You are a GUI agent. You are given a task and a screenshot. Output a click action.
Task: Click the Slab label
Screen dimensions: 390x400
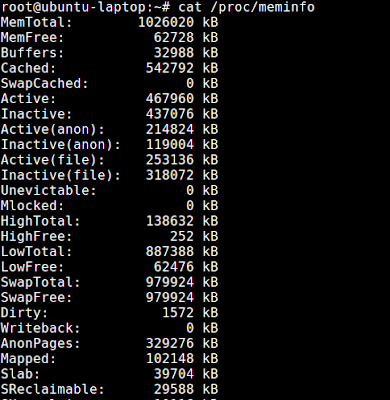click(x=20, y=375)
